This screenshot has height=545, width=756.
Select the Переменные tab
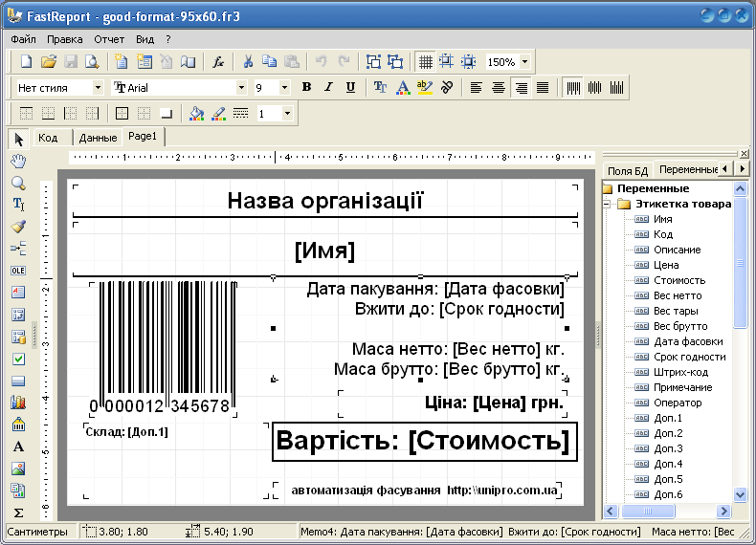tap(688, 169)
